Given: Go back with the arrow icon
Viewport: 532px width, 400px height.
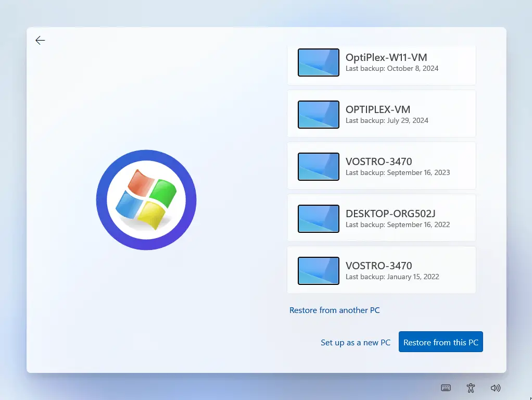Looking at the screenshot, I should (40, 41).
